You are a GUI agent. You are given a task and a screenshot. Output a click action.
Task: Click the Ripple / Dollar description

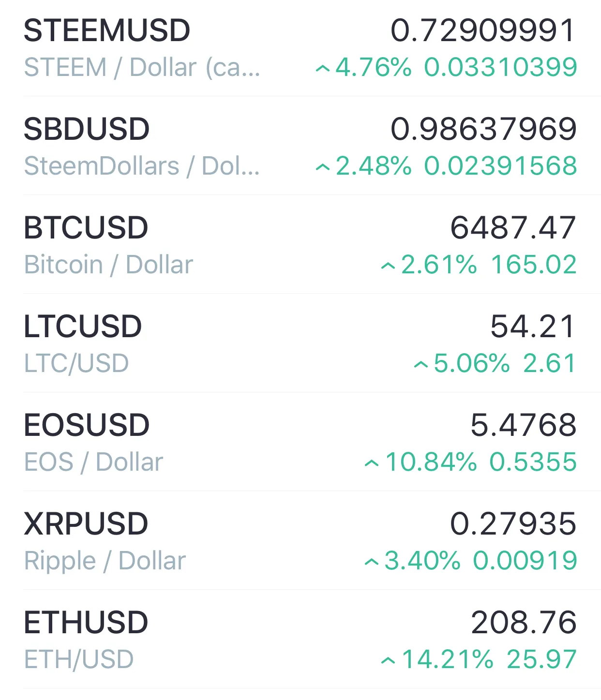click(105, 561)
